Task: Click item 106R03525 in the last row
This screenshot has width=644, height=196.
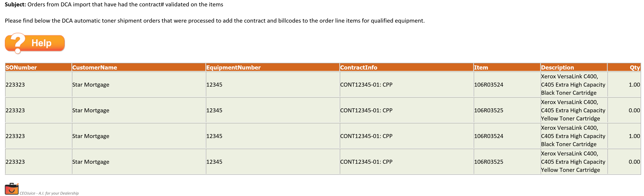Action: pos(488,162)
